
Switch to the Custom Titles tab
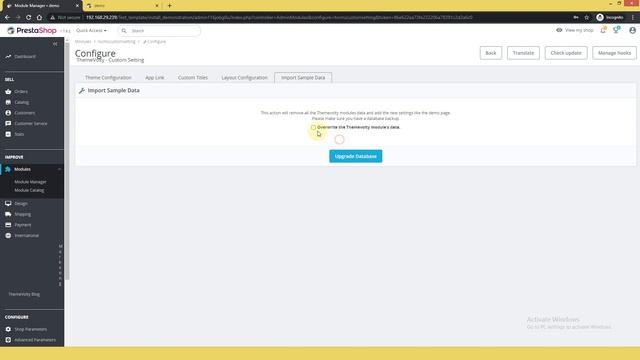[x=193, y=78]
